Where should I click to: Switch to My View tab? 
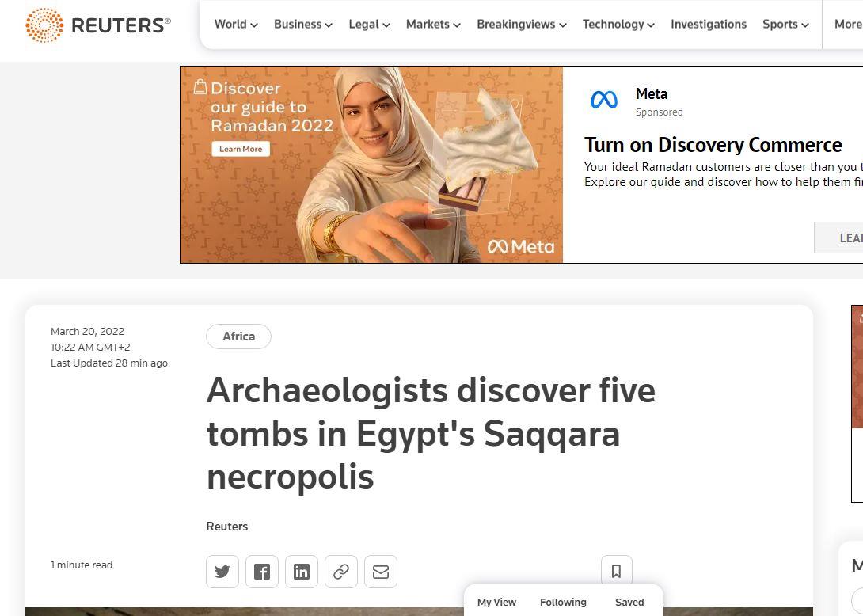pyautogui.click(x=496, y=603)
